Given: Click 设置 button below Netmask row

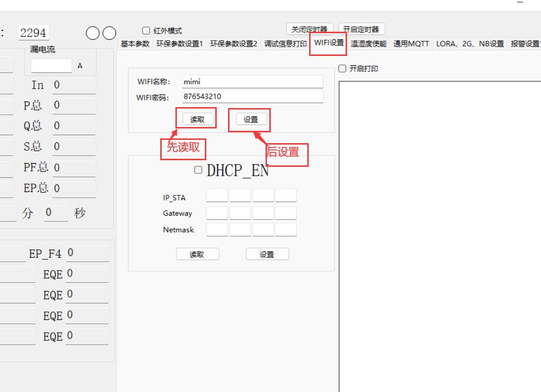Looking at the screenshot, I should [x=267, y=255].
